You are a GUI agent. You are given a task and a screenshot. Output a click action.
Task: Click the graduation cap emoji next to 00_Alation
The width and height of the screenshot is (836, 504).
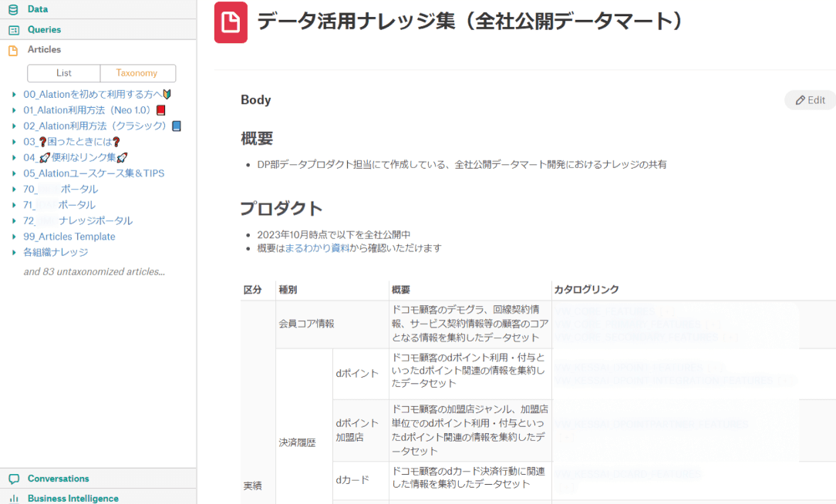coord(165,93)
